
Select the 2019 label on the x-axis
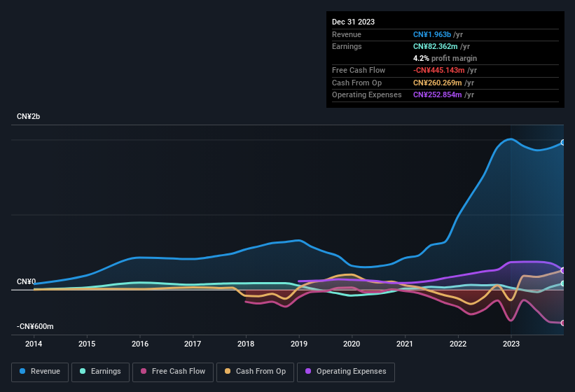[x=299, y=344]
